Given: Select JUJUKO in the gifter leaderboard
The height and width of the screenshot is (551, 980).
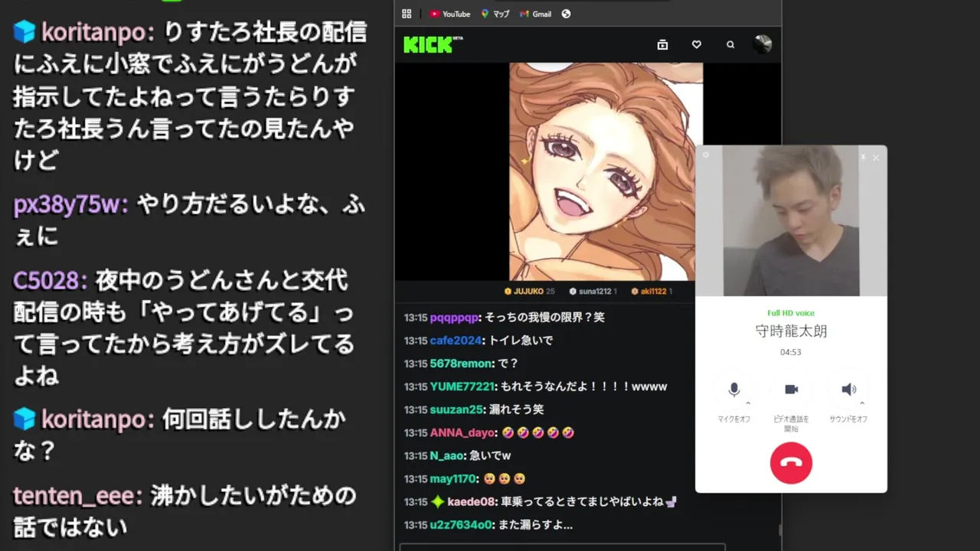Looking at the screenshot, I should [x=528, y=291].
